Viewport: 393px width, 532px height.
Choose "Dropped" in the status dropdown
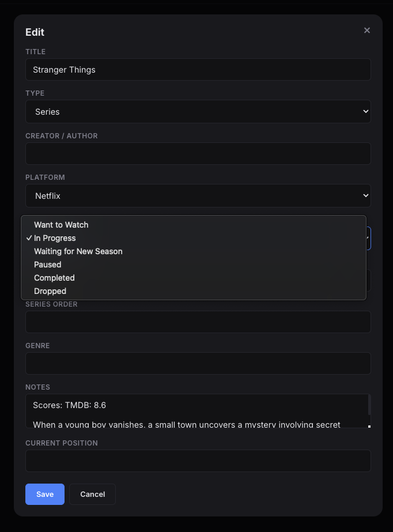[x=50, y=291]
